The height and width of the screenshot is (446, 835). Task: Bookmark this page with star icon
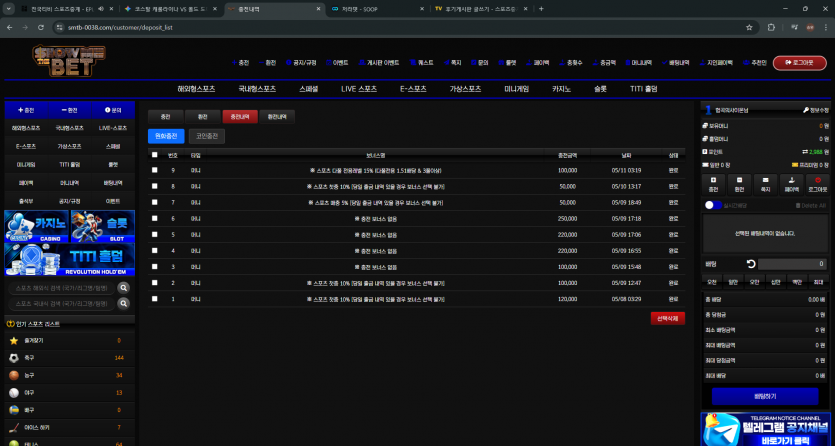coord(749,27)
